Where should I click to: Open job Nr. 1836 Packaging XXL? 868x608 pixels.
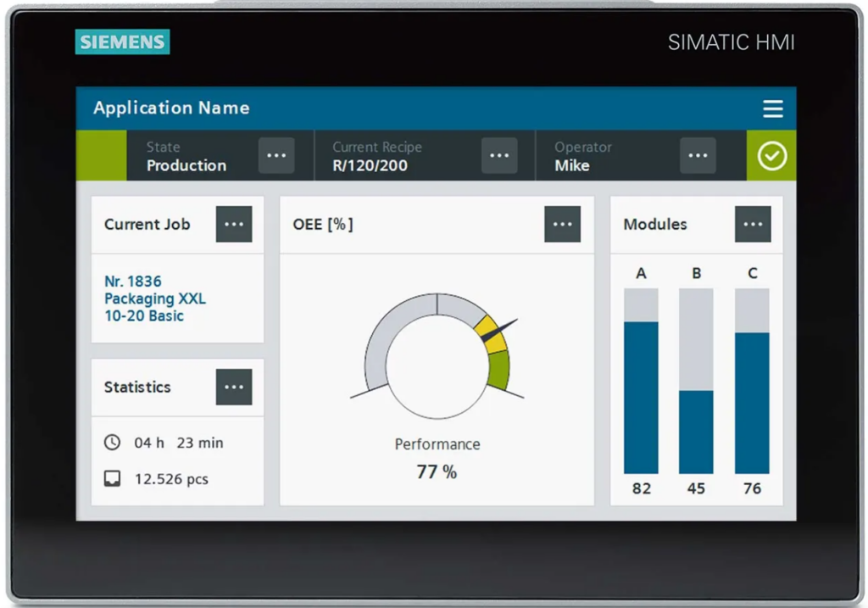155,298
